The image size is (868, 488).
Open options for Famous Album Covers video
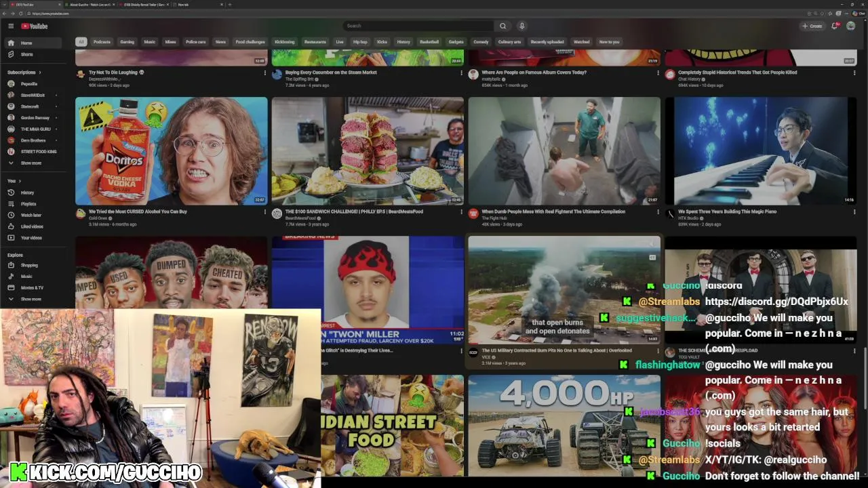click(657, 73)
